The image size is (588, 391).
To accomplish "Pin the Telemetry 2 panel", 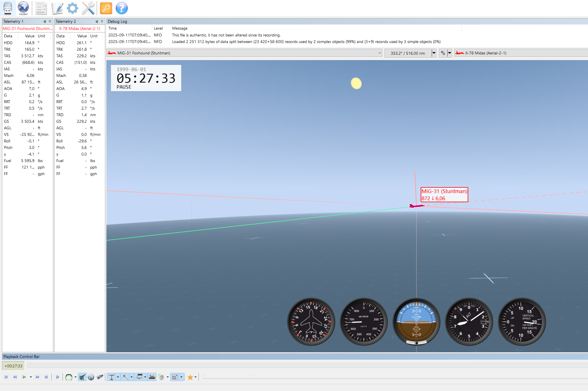I will [x=97, y=21].
